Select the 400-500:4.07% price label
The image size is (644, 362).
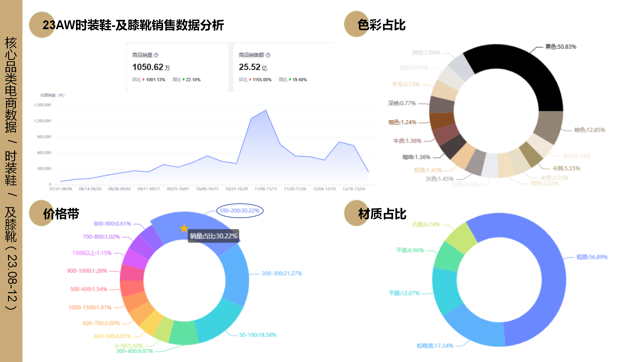(112, 336)
